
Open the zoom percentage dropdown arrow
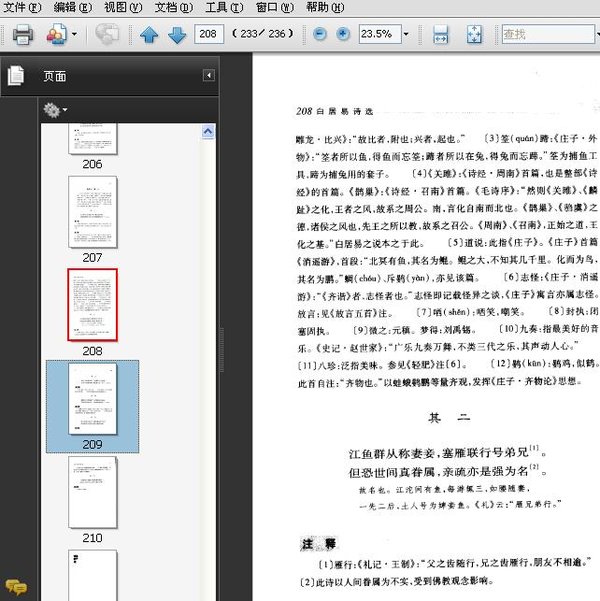click(406, 35)
